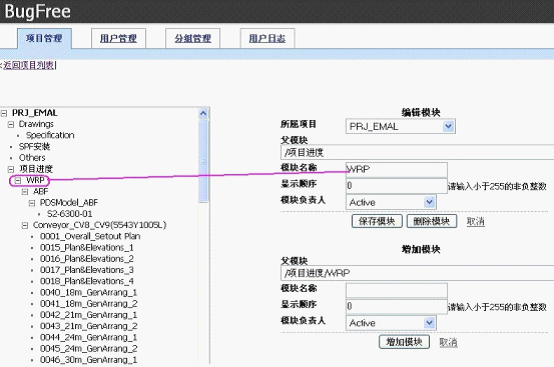The width and height of the screenshot is (554, 367).
Task: Collapse the 项目进度 tree node
Action: point(11,170)
